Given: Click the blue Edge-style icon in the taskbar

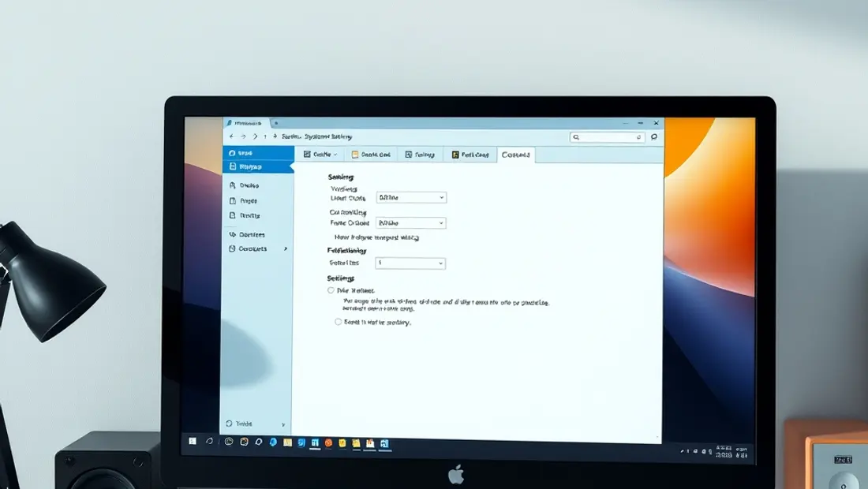Looking at the screenshot, I should pos(273,442).
